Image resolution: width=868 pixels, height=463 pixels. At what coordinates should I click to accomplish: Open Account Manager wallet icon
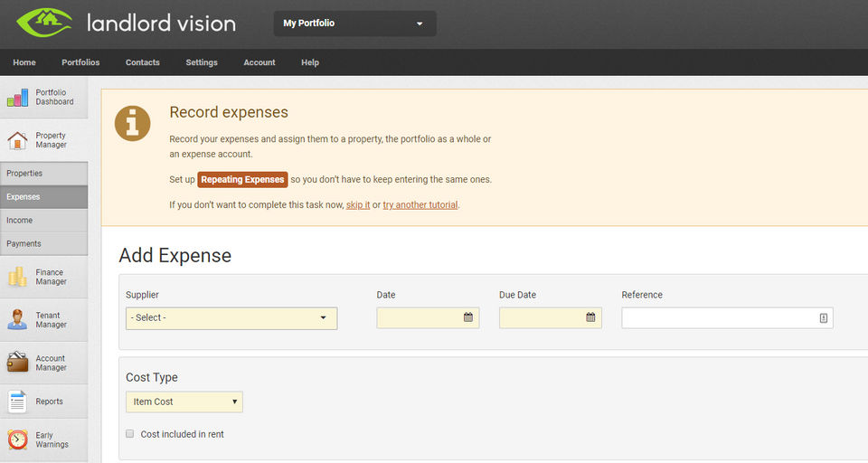tap(18, 363)
